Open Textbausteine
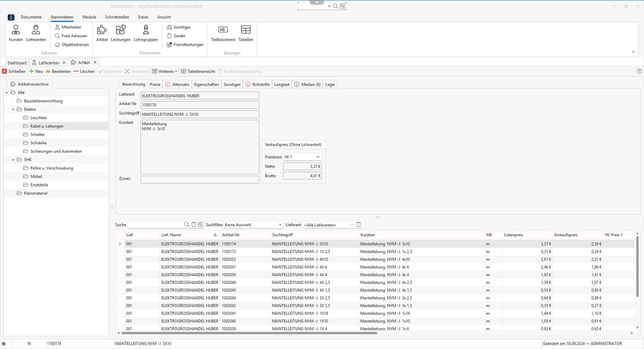This screenshot has height=349, width=644. click(223, 33)
